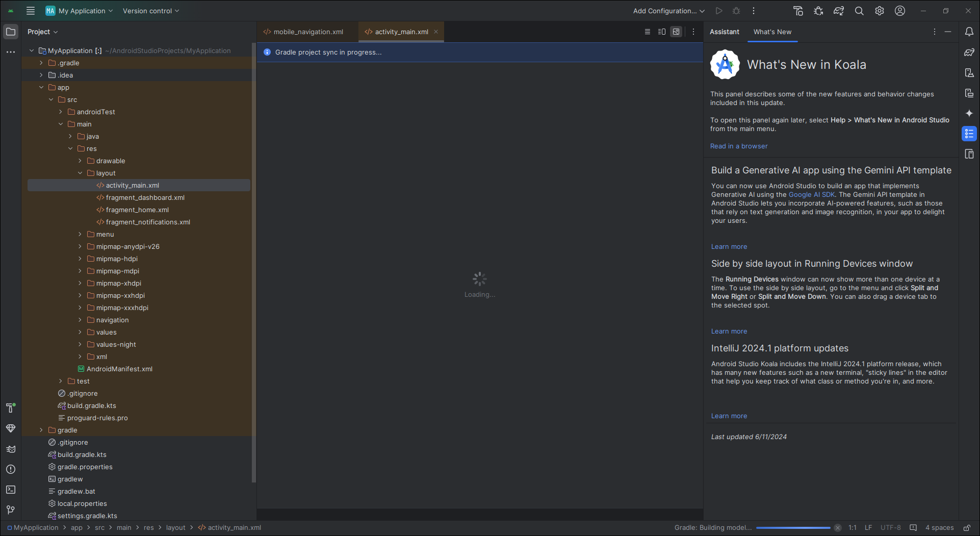Click the project tree vertical scrollbar

pyautogui.click(x=253, y=263)
